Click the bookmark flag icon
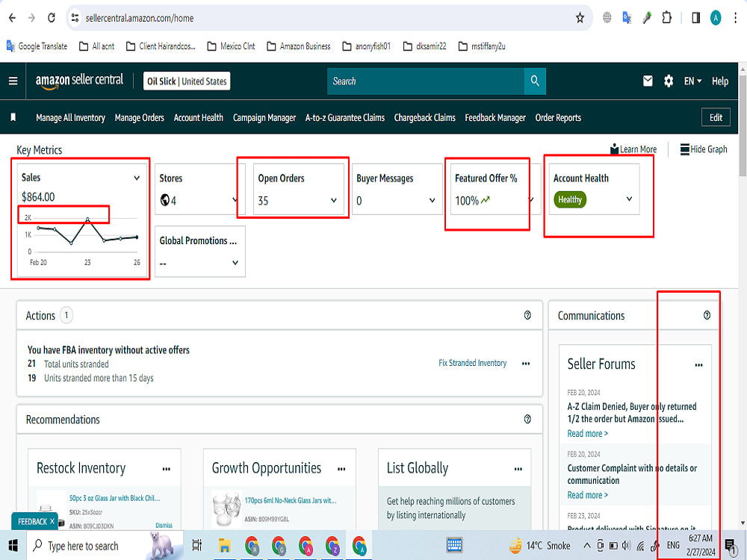The image size is (747, 560). click(x=13, y=117)
